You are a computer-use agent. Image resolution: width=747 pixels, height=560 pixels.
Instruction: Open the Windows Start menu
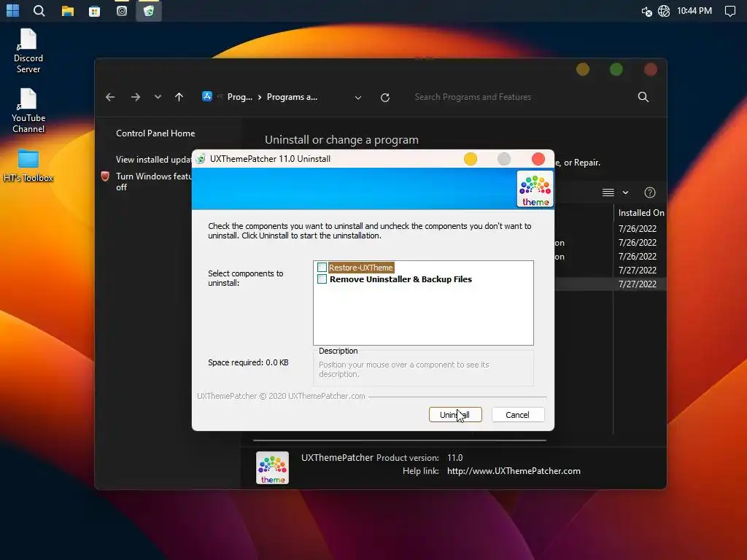tap(13, 10)
